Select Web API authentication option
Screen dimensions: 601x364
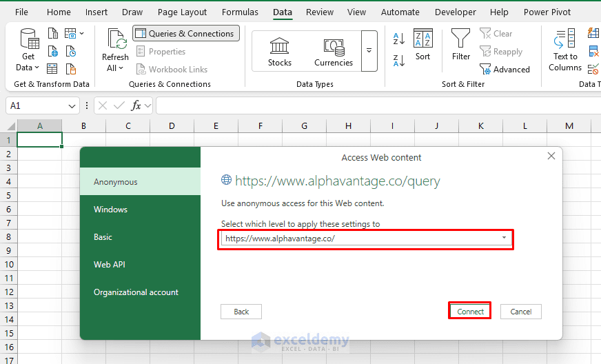click(141, 265)
